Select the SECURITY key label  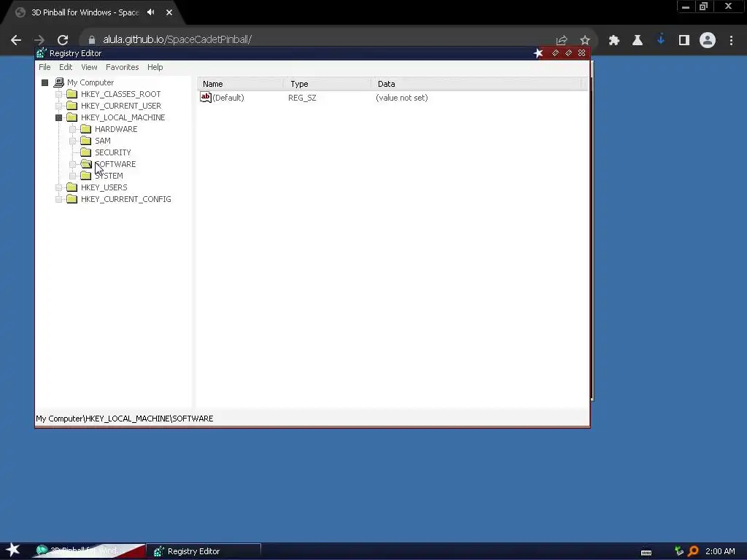[x=113, y=152]
